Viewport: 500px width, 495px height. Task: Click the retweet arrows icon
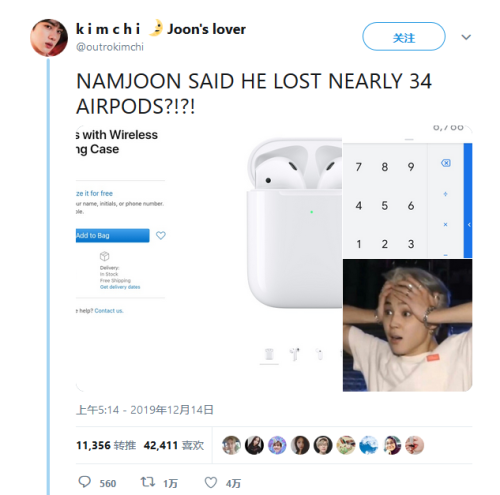tap(147, 482)
